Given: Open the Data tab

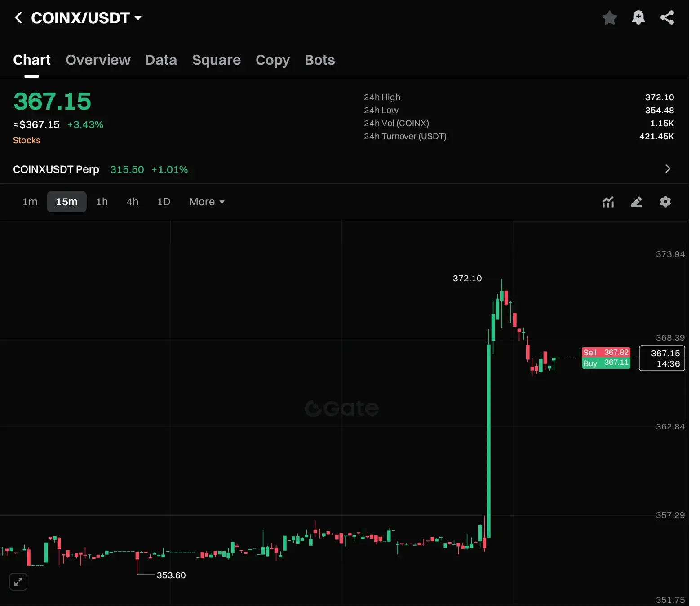Looking at the screenshot, I should pos(161,60).
